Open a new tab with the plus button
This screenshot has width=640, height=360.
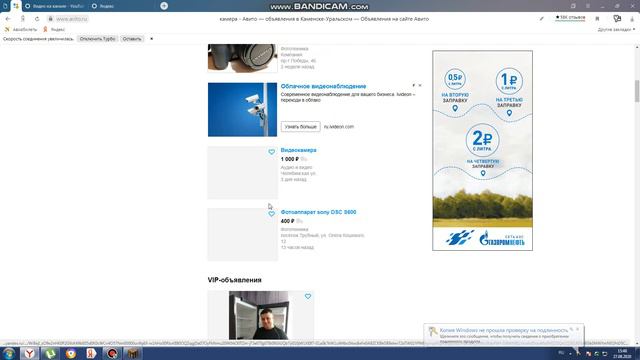tap(164, 6)
